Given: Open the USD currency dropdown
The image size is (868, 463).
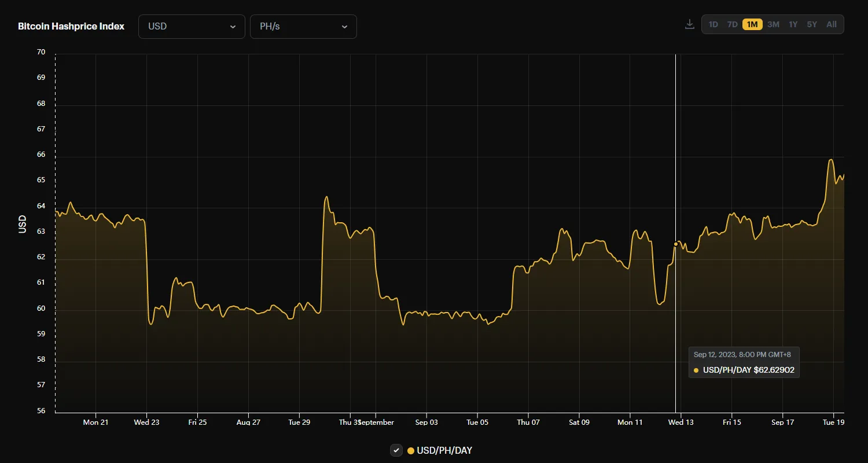Looking at the screenshot, I should tap(192, 27).
